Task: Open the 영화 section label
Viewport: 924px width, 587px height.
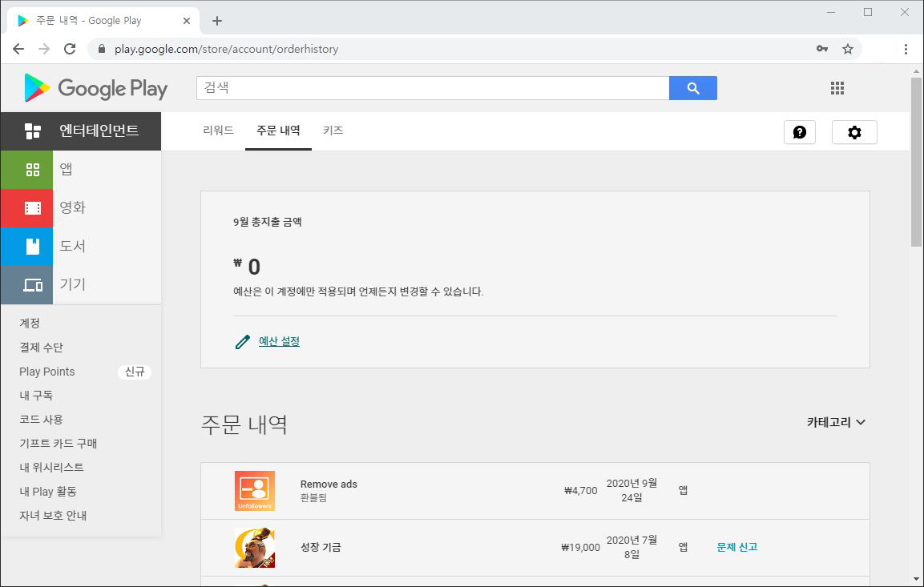Action: (72, 208)
